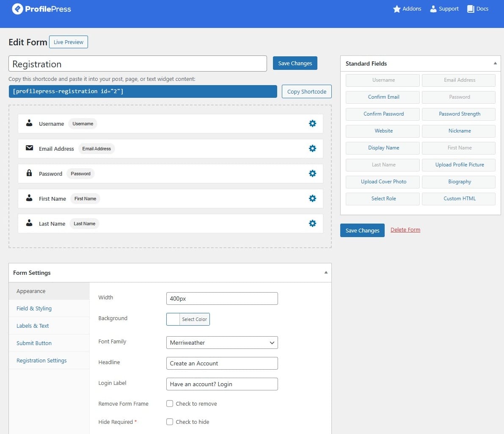The image size is (504, 434).
Task: Open Addons via the star icon
Action: (397, 9)
